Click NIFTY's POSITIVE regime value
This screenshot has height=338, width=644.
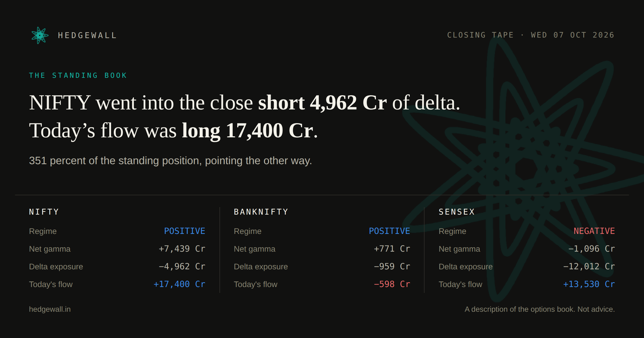tap(185, 231)
